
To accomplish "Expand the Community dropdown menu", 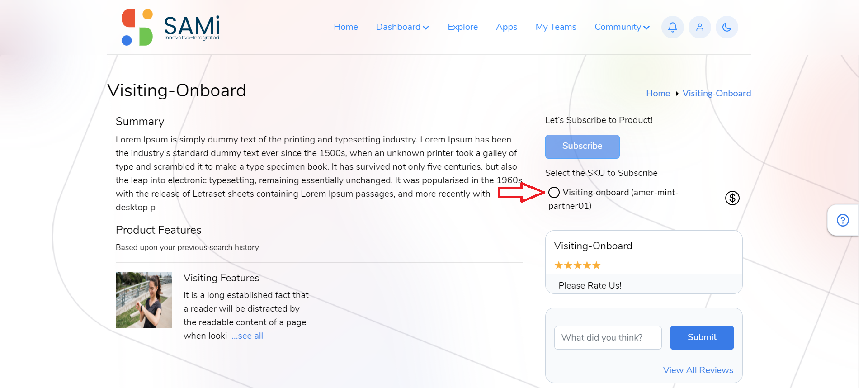I will [622, 27].
